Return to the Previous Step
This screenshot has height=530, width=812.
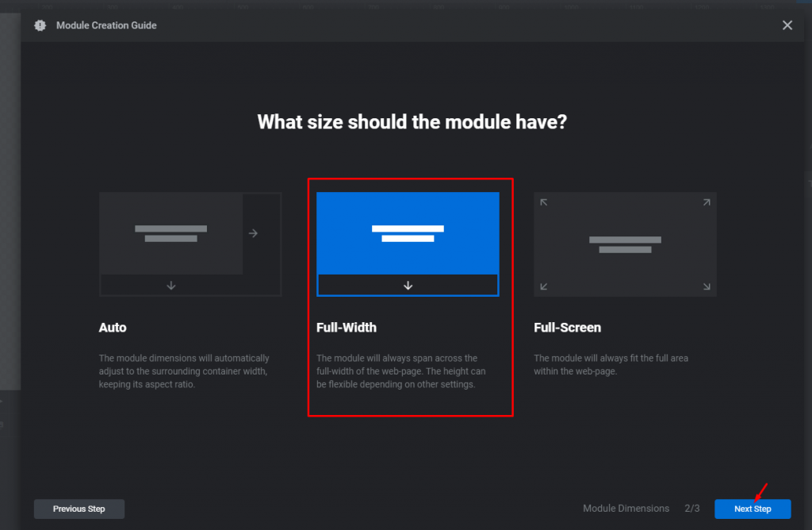coord(79,509)
